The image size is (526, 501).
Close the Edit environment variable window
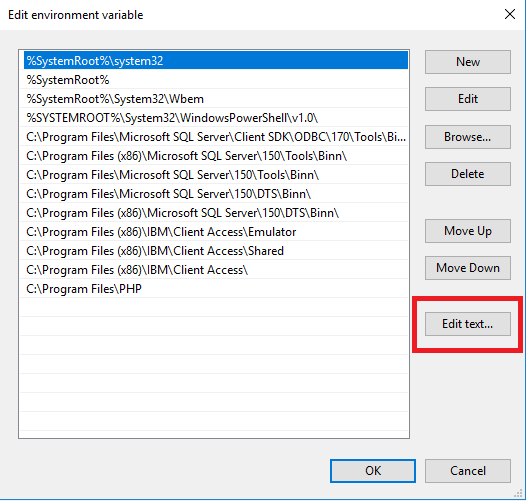point(510,14)
